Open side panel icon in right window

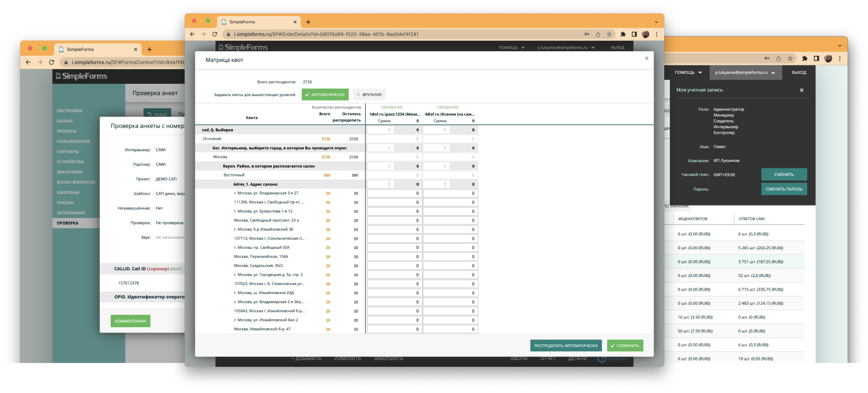tap(816, 58)
